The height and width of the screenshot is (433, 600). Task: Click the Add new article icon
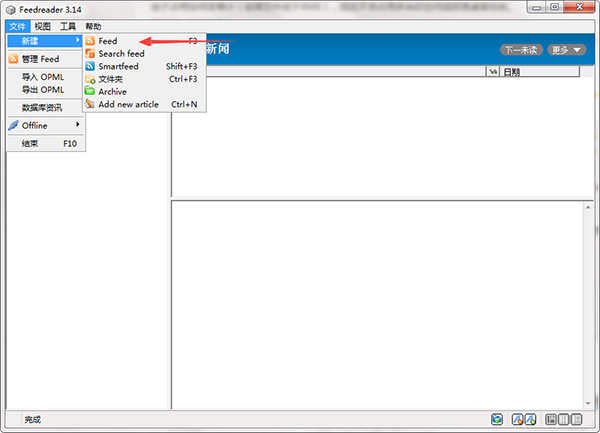click(90, 104)
